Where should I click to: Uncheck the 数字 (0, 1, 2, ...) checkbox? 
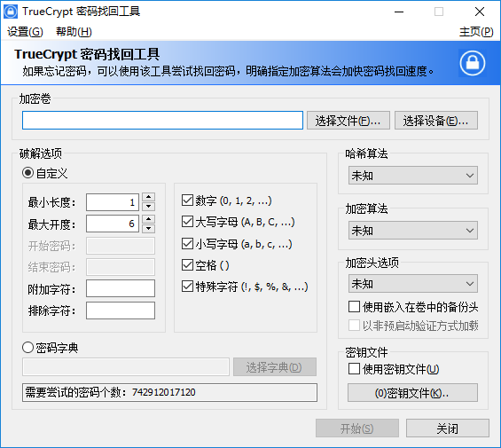coord(187,200)
